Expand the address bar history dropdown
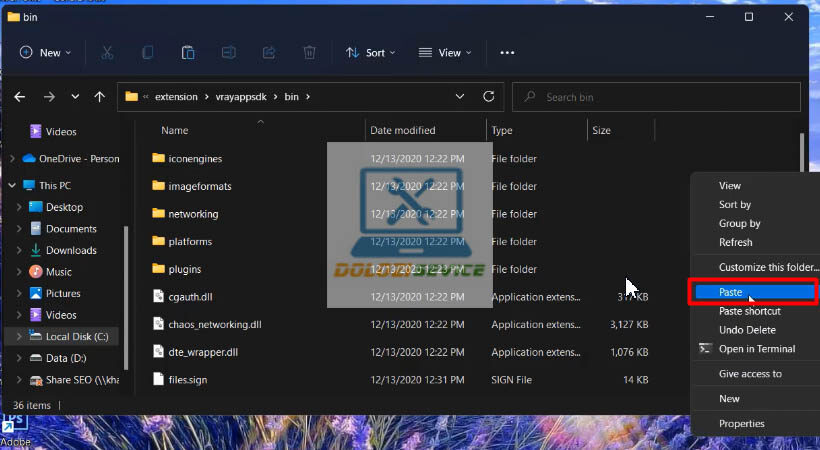The image size is (820, 450). point(460,97)
